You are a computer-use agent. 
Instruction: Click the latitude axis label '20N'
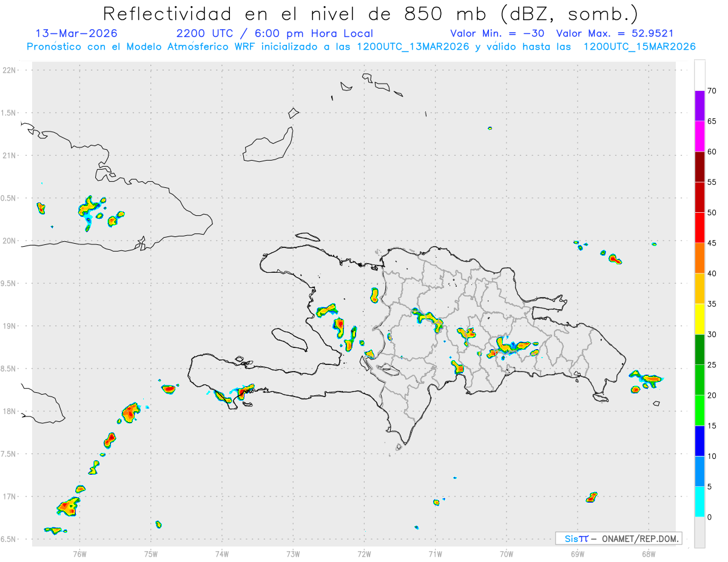(x=10, y=241)
